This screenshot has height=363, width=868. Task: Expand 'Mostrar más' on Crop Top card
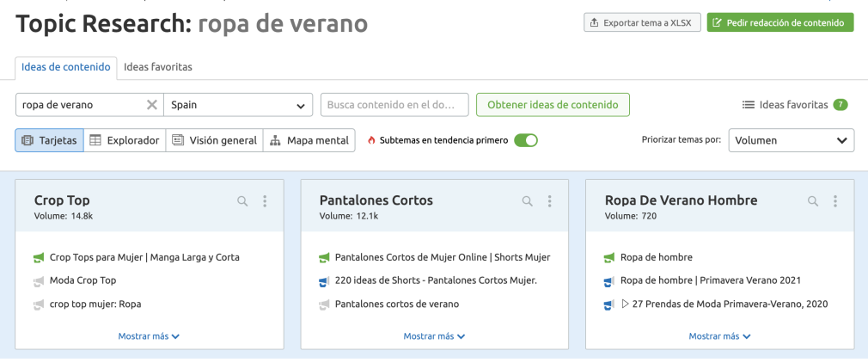(x=149, y=336)
